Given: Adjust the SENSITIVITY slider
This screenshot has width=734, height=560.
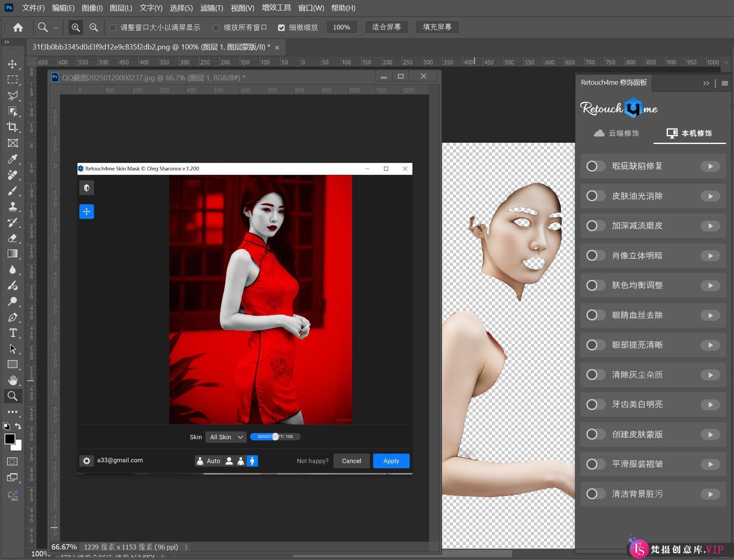Looking at the screenshot, I should [x=275, y=437].
